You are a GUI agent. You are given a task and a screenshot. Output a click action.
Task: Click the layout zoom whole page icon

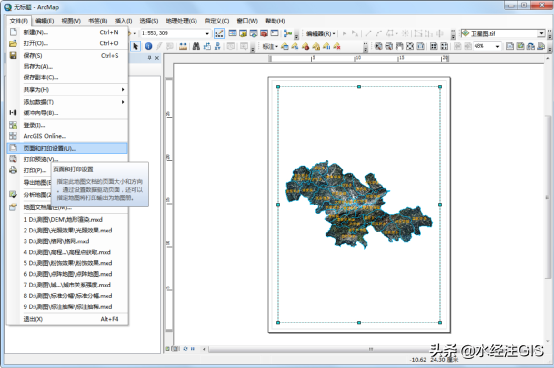(x=409, y=46)
